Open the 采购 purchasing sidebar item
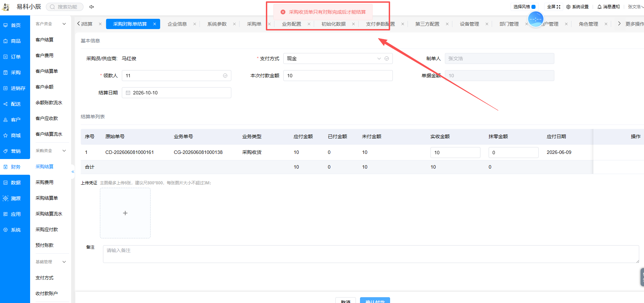The height and width of the screenshot is (303, 644). [15, 73]
